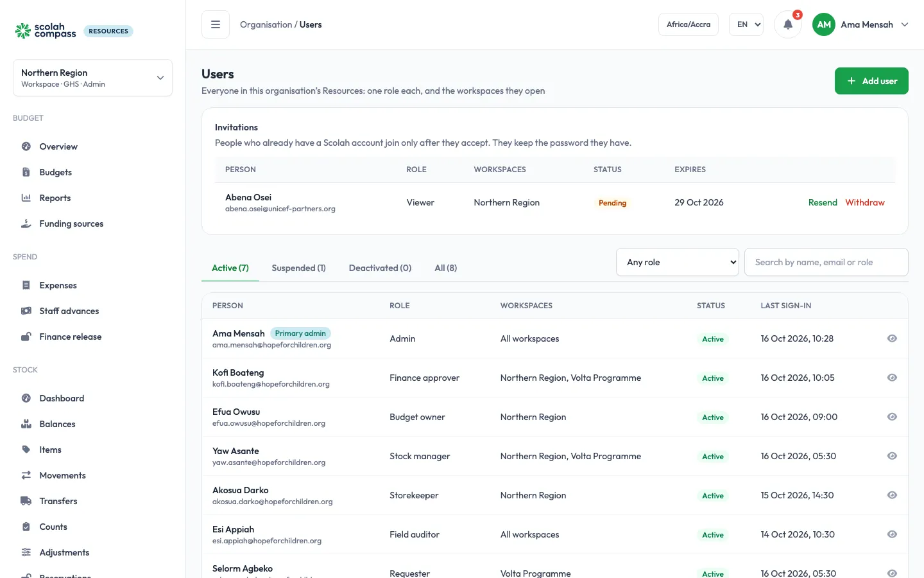Toggle the sidebar hamburger menu
The image size is (924, 578).
coord(216,24)
